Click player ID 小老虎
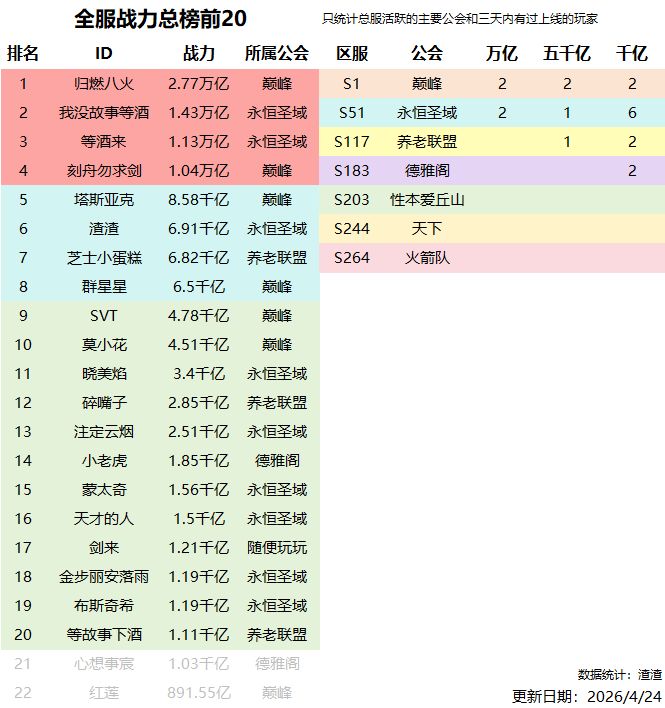 pyautogui.click(x=104, y=461)
